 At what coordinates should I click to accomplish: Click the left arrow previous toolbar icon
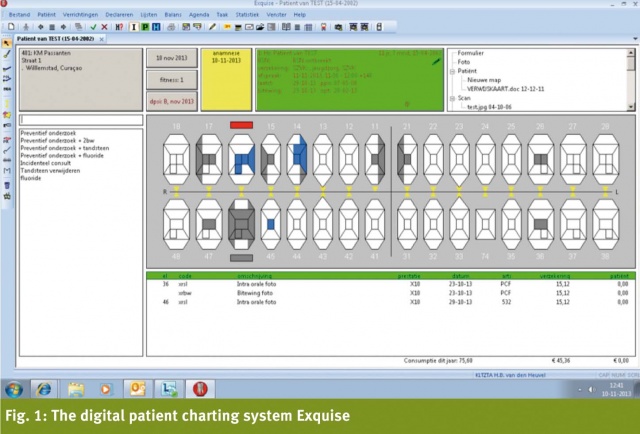click(x=41, y=27)
